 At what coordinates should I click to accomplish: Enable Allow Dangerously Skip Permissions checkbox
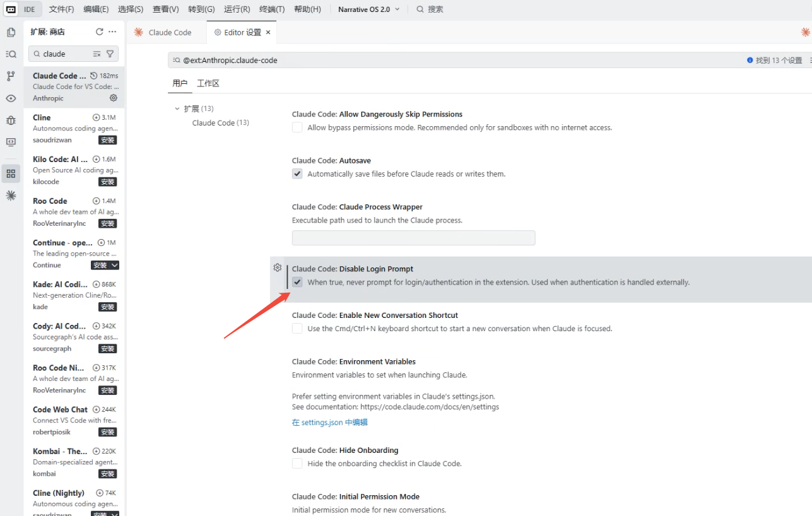[297, 127]
